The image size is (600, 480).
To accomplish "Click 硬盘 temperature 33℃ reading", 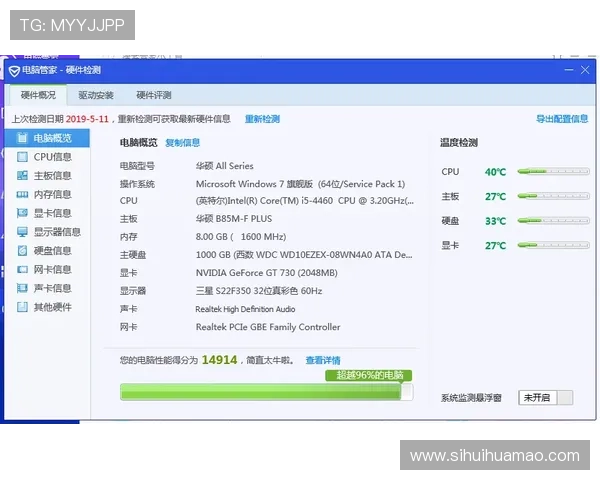I will point(496,221).
